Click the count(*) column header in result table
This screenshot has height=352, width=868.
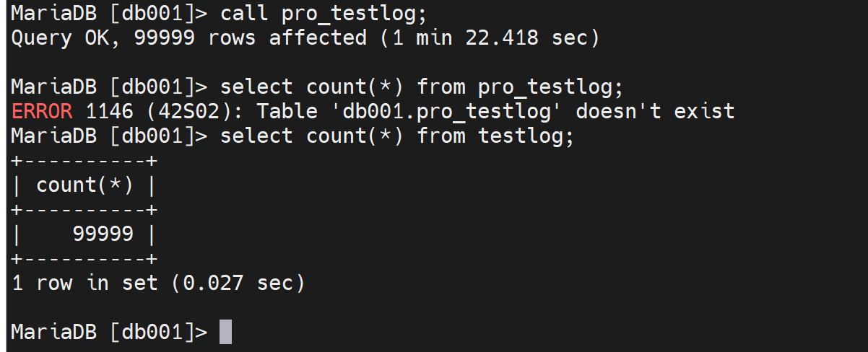tap(84, 185)
